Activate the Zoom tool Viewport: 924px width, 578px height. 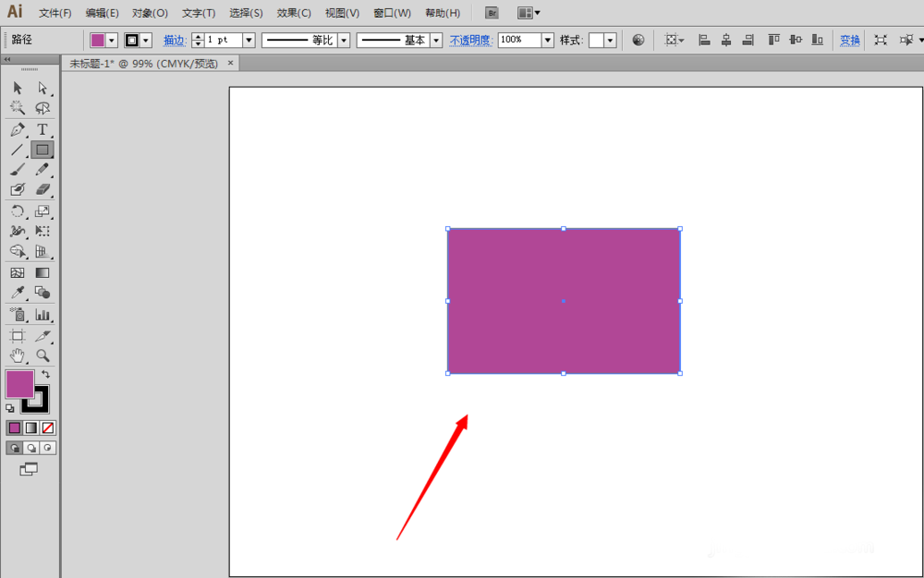pyautogui.click(x=42, y=355)
